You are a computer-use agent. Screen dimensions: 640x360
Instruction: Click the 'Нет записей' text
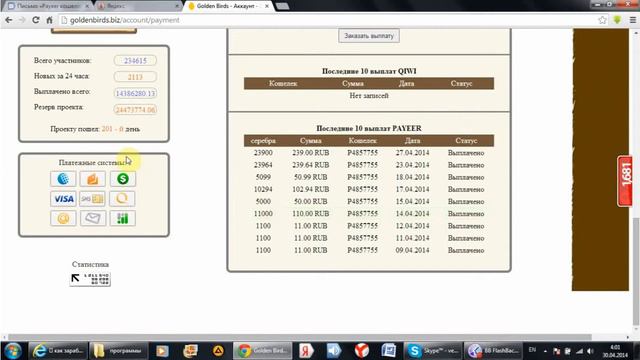pos(369,96)
